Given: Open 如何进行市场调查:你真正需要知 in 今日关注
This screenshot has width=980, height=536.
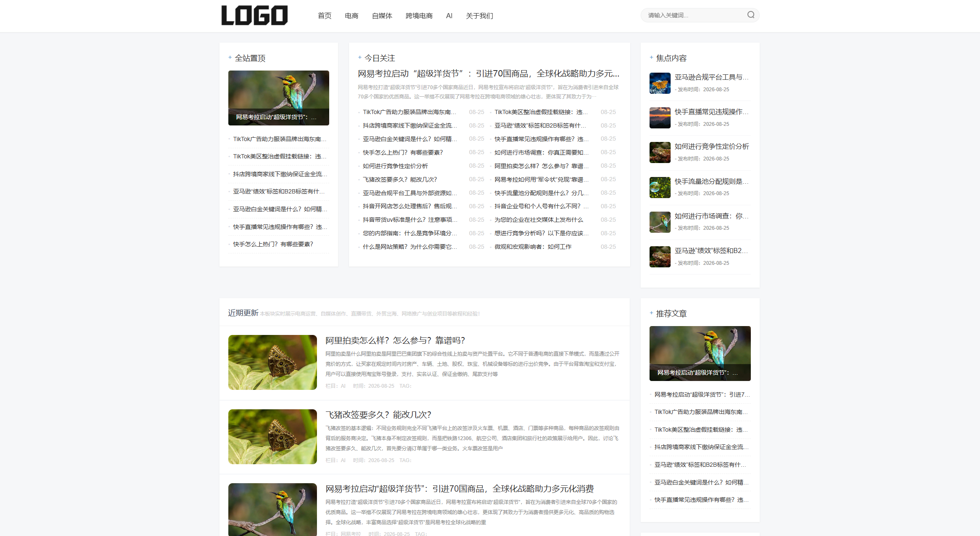Looking at the screenshot, I should pos(541,152).
